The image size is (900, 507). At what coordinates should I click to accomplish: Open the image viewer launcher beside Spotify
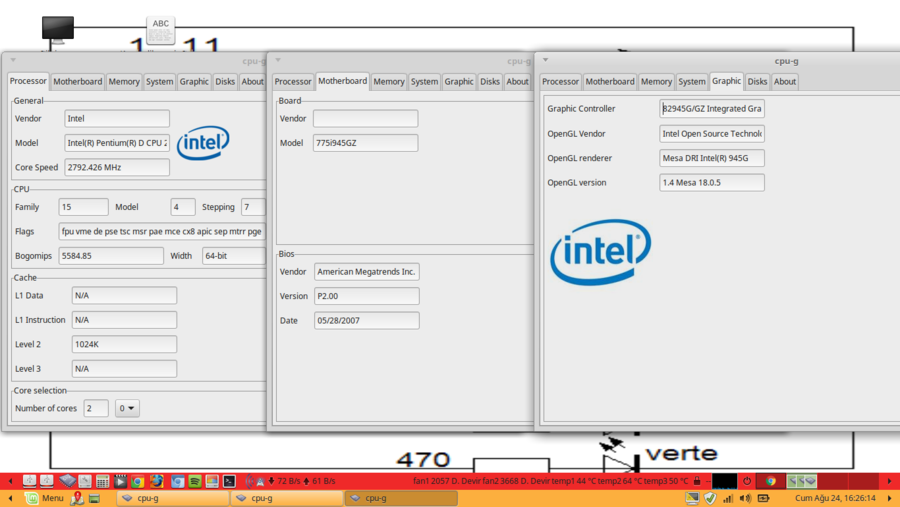(212, 481)
